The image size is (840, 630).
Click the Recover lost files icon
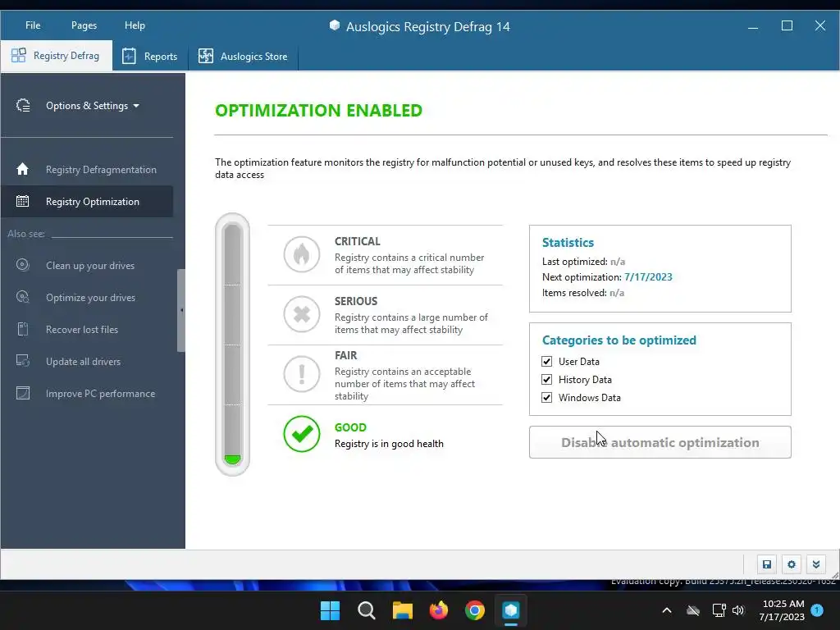22,329
